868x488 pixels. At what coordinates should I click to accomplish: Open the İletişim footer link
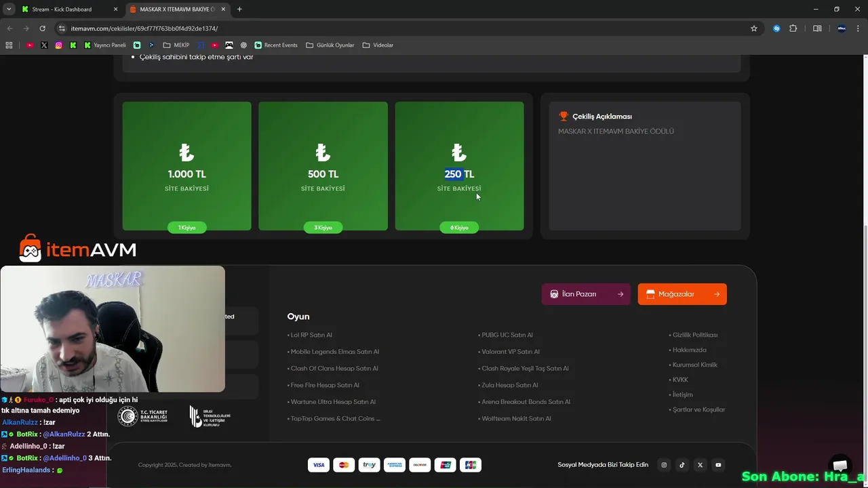682,394
